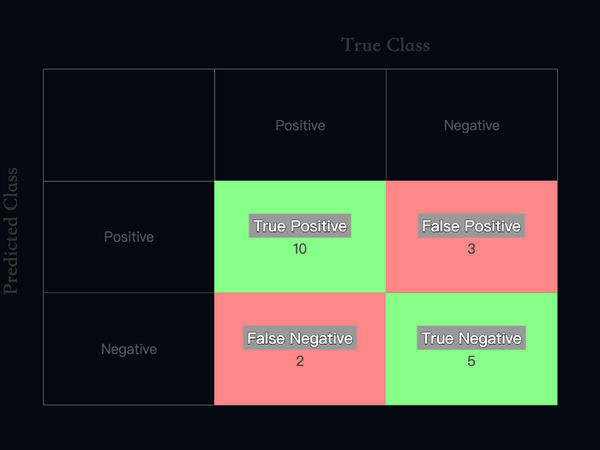Select the Negative row header cell

129,349
